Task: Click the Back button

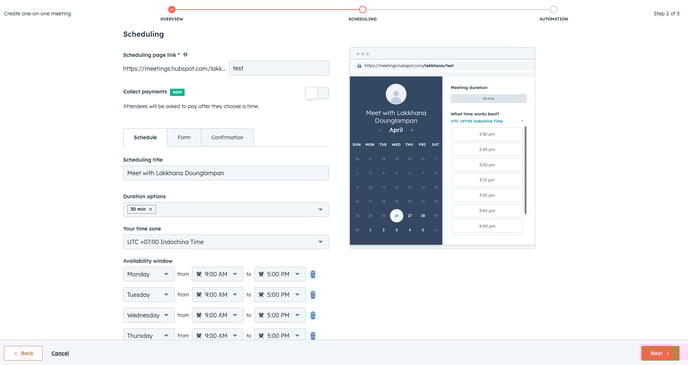Action: tap(23, 353)
